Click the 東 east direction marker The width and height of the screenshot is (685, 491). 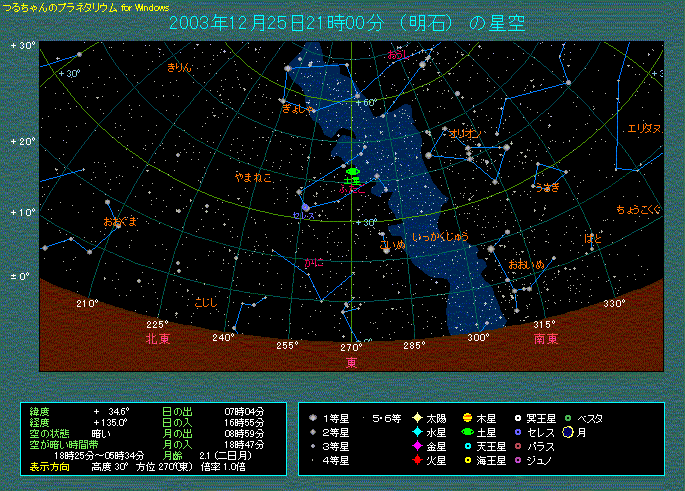[351, 361]
